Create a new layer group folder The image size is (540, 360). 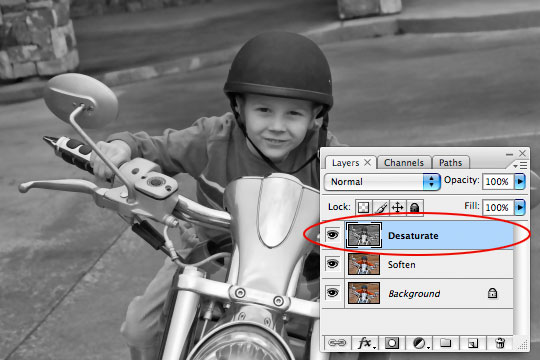pyautogui.click(x=446, y=342)
